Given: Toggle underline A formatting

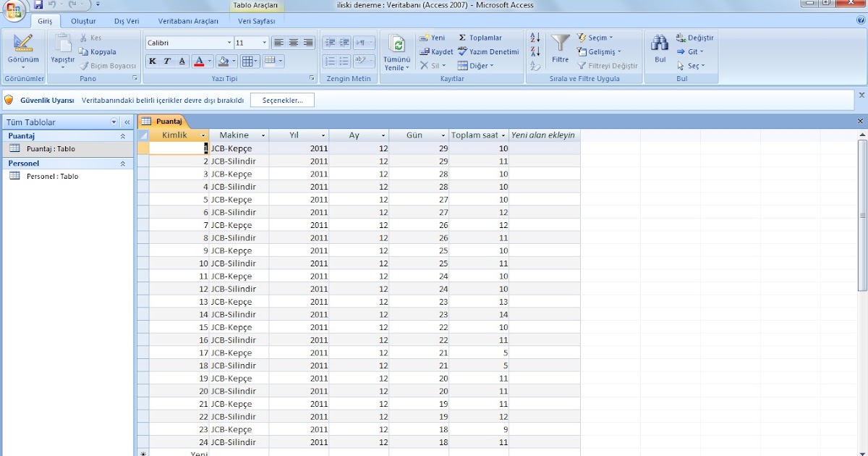Looking at the screenshot, I should (x=182, y=62).
